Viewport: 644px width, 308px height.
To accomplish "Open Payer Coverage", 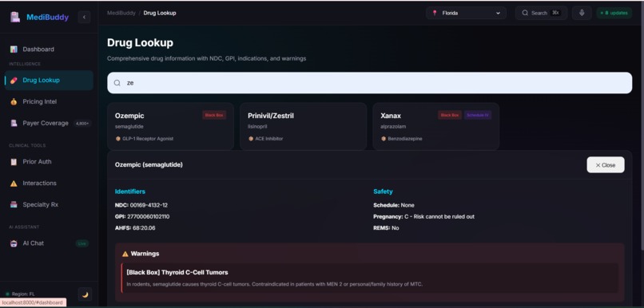I will tap(49, 123).
